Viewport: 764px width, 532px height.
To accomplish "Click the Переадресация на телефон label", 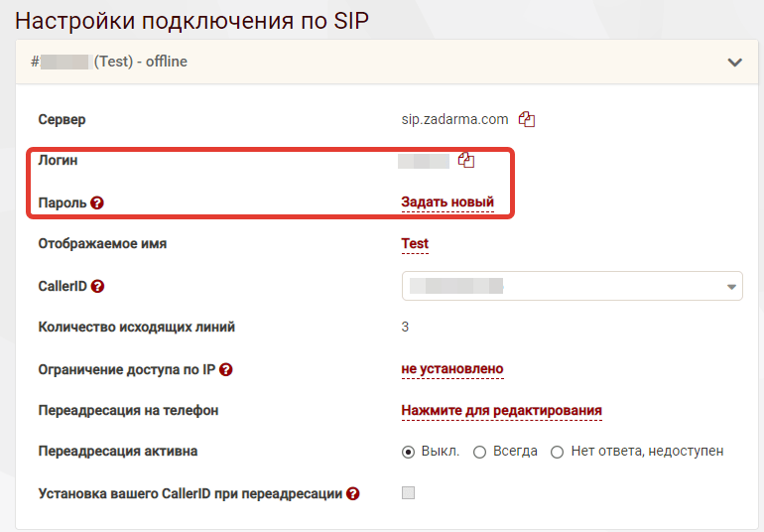I will coord(128,411).
